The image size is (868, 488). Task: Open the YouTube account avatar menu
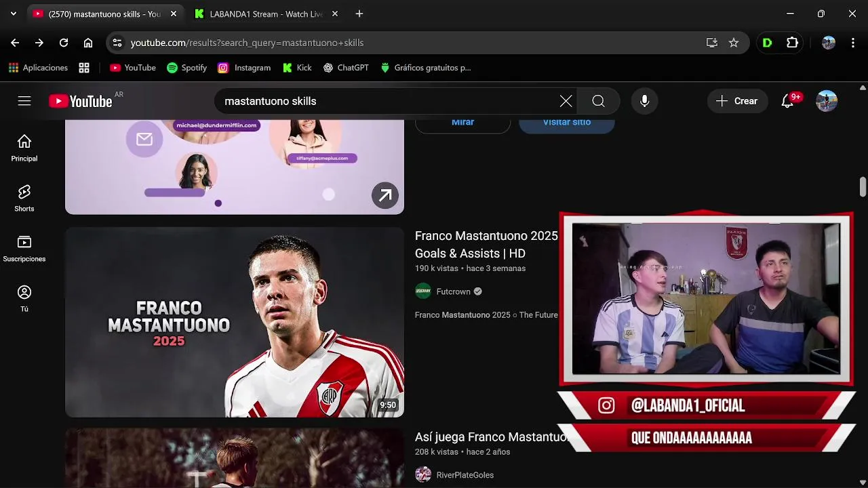827,101
